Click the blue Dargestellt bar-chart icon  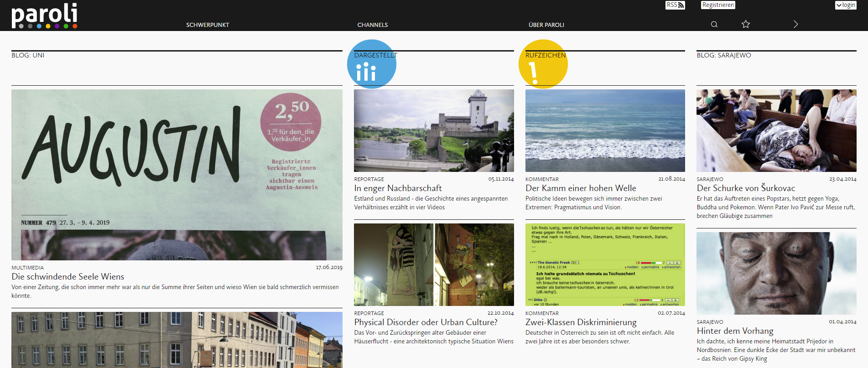click(x=372, y=64)
